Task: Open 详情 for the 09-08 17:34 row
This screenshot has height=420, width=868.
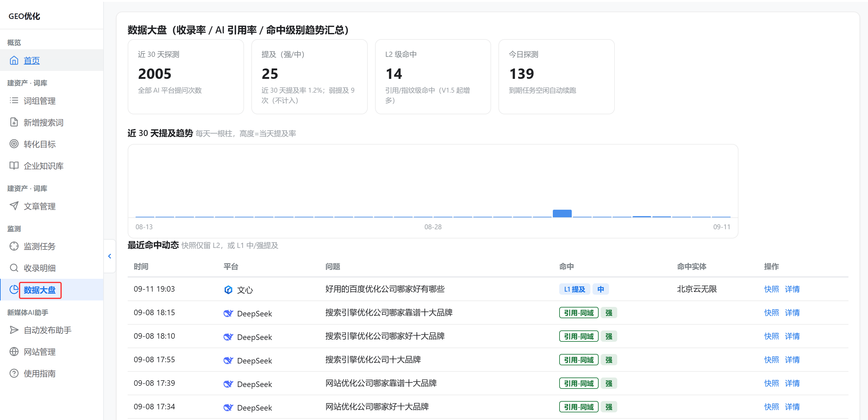Action: pyautogui.click(x=792, y=407)
